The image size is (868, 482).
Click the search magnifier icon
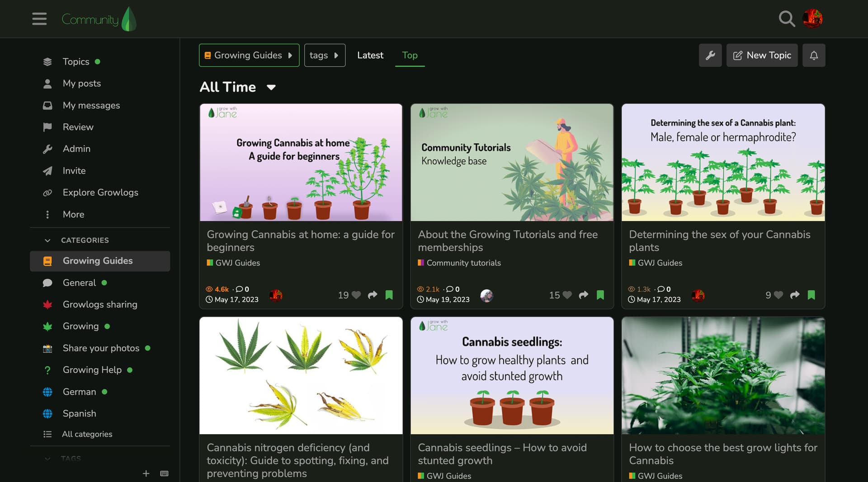tap(787, 19)
